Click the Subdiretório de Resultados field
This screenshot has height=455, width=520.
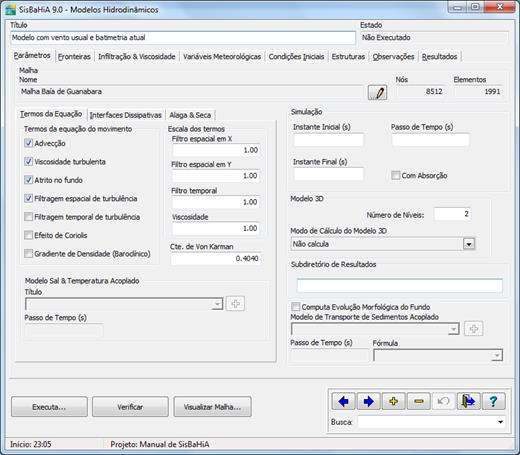tap(399, 286)
